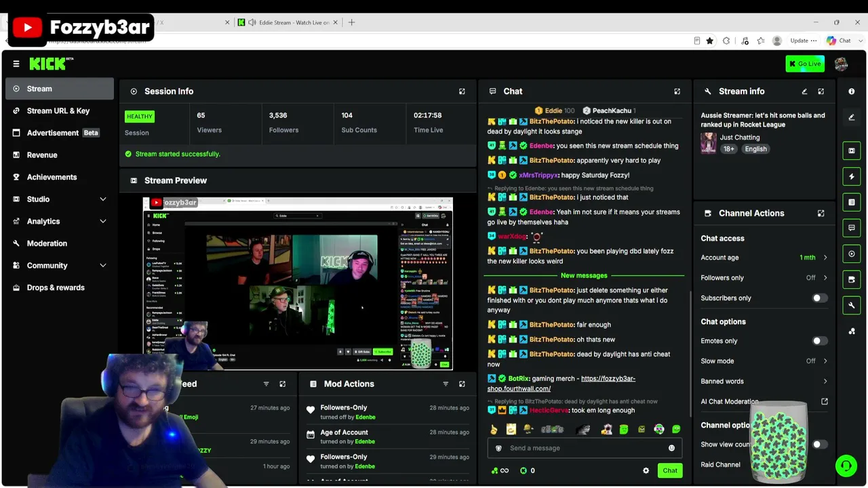Pop out the Stream info panel
Image resolution: width=868 pixels, height=488 pixels.
[x=821, y=91]
